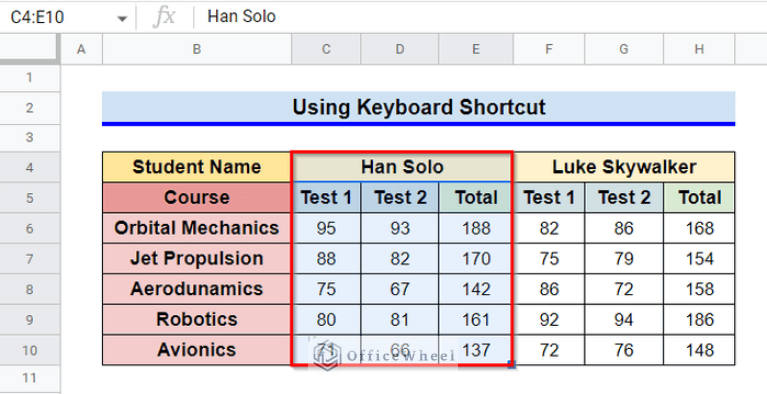Select column F header
767x394 pixels.
pyautogui.click(x=549, y=49)
